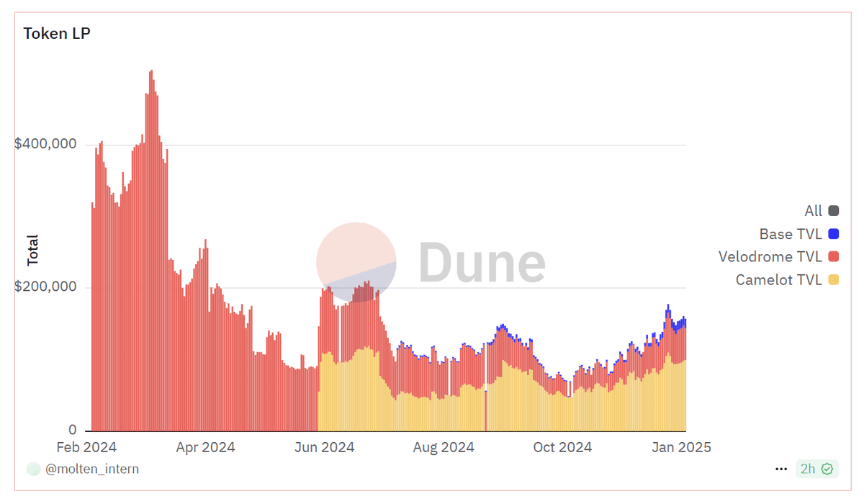The image size is (864, 504).
Task: Click the blue Base TVL swatch
Action: [x=834, y=234]
